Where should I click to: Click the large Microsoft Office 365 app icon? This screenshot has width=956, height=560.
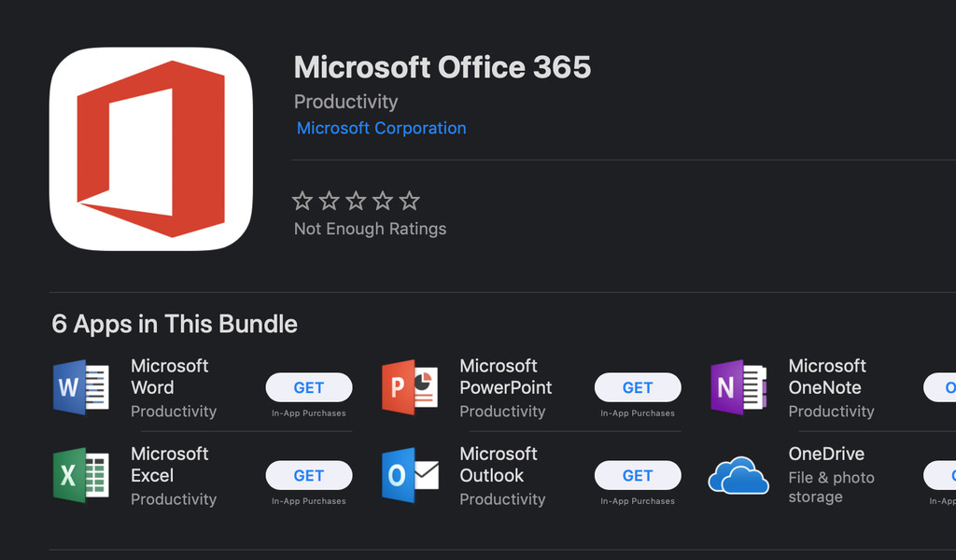click(150, 148)
